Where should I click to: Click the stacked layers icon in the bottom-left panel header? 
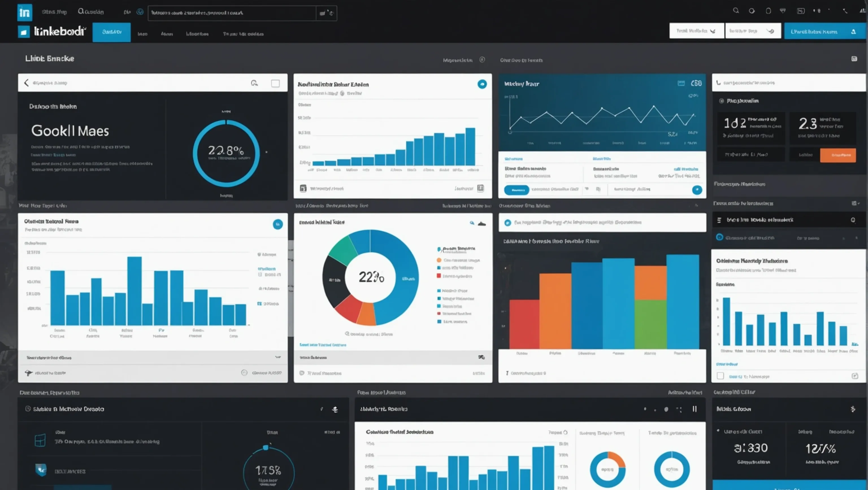click(335, 409)
